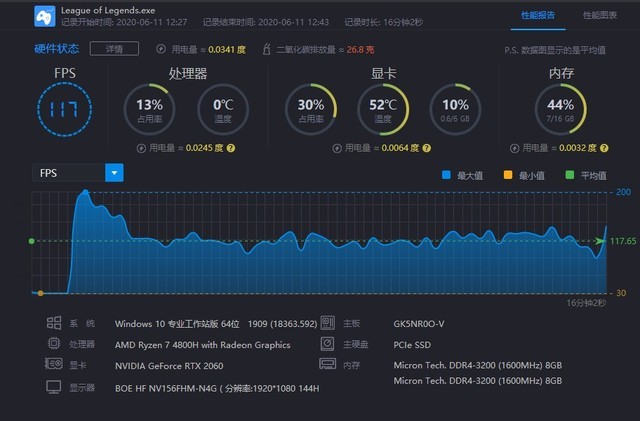
Task: Click the CPU 13% usage gauge
Action: (149, 109)
